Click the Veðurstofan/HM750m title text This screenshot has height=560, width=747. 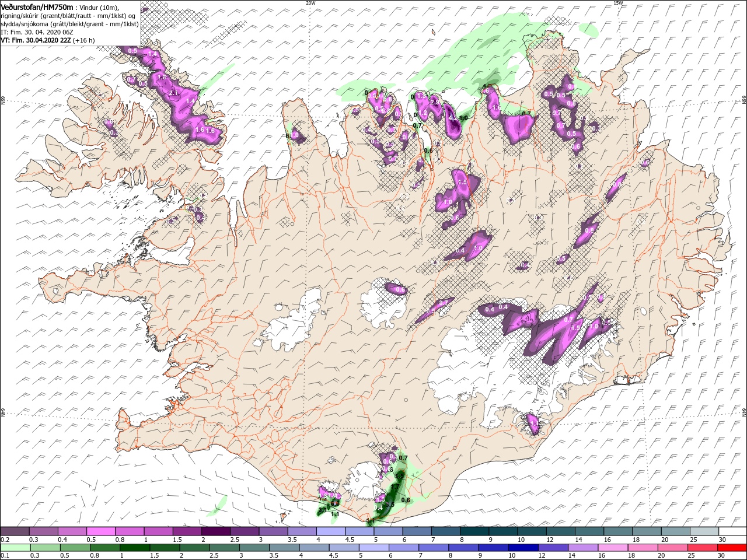click(x=37, y=6)
